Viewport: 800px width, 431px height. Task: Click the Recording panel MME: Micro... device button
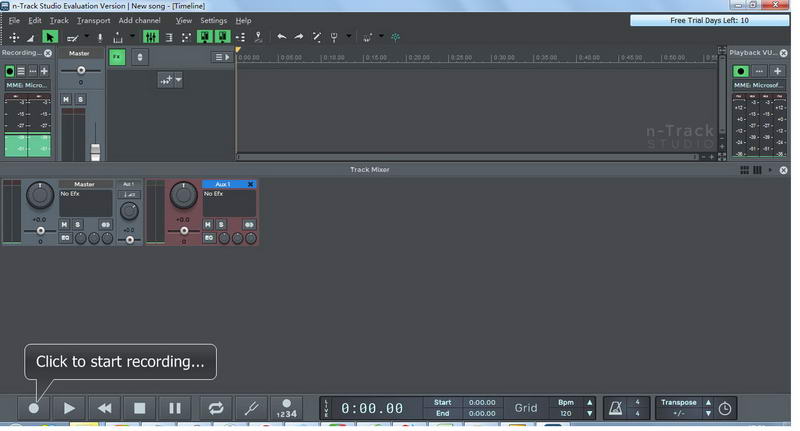(27, 85)
